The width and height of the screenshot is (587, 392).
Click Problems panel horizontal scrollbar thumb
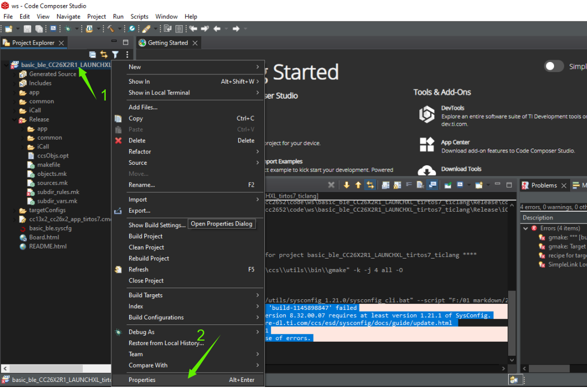tap(549, 369)
